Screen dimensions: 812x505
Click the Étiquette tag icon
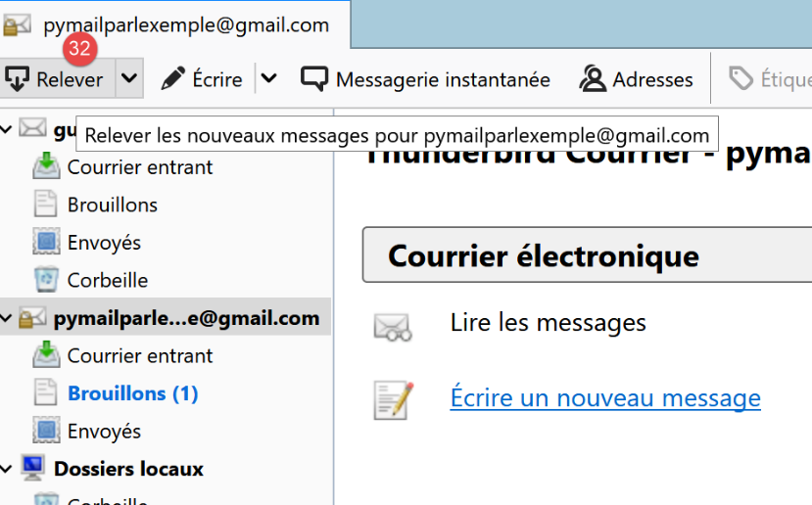[741, 79]
